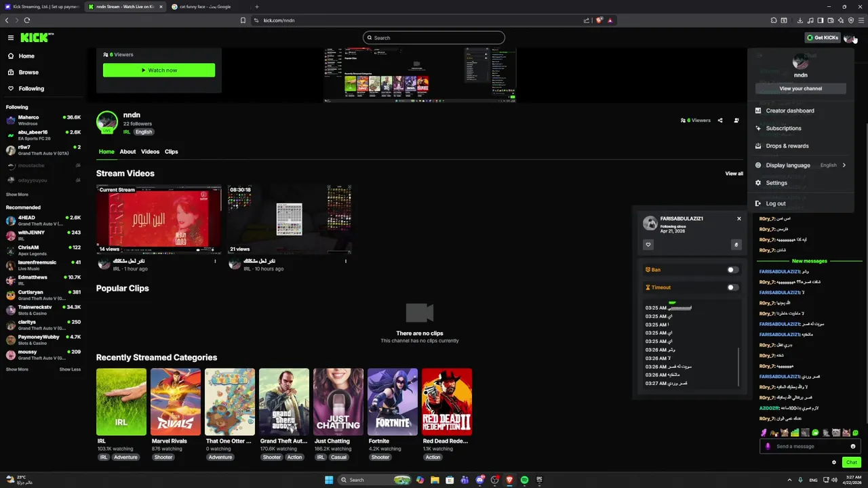Click View all stream videos link
Image resolution: width=868 pixels, height=488 pixels.
pos(734,174)
